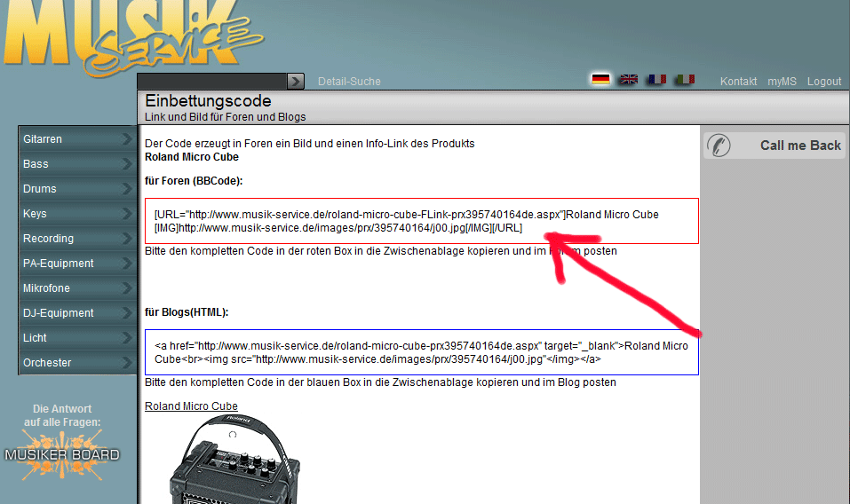Click the search go arrow button
The width and height of the screenshot is (850, 504).
point(296,82)
